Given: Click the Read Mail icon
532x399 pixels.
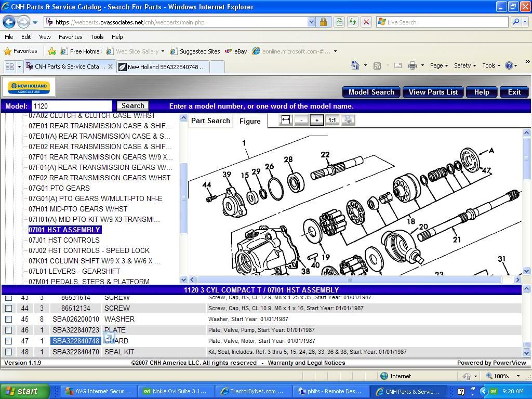Looking at the screenshot, I should pyautogui.click(x=398, y=65).
